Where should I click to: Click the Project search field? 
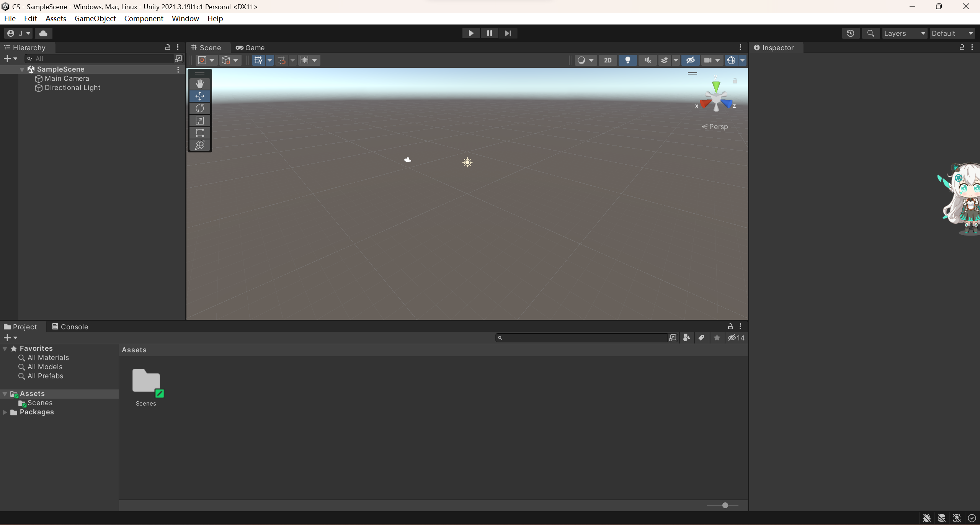click(x=581, y=338)
